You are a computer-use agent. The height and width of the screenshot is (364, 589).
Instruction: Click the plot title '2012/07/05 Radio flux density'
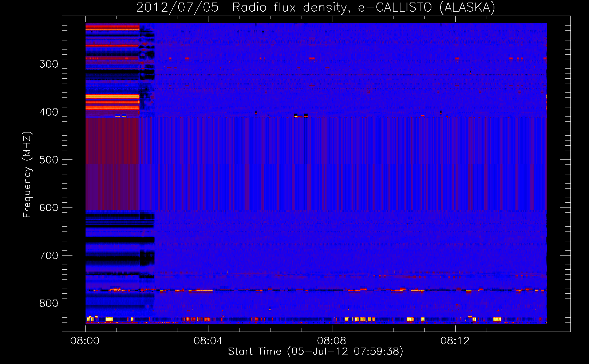click(316, 7)
